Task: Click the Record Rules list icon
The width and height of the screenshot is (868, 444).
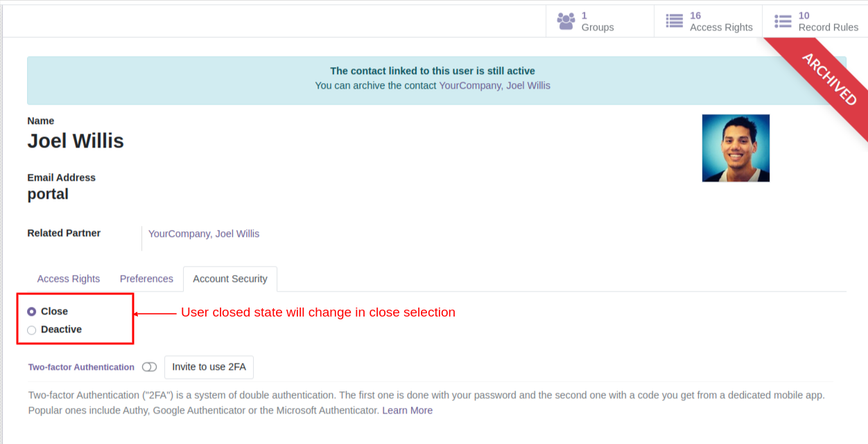Action: click(783, 21)
